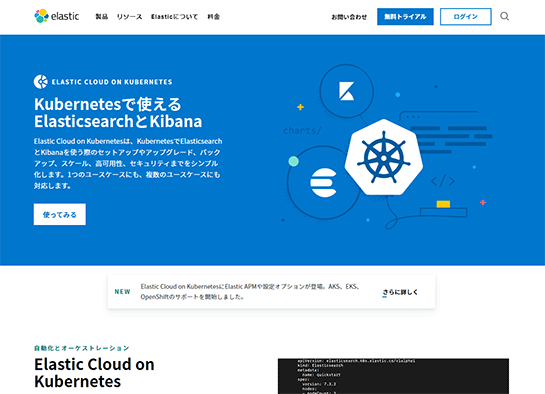Open the 料金 pricing page
This screenshot has width=545, height=394.
click(x=213, y=17)
